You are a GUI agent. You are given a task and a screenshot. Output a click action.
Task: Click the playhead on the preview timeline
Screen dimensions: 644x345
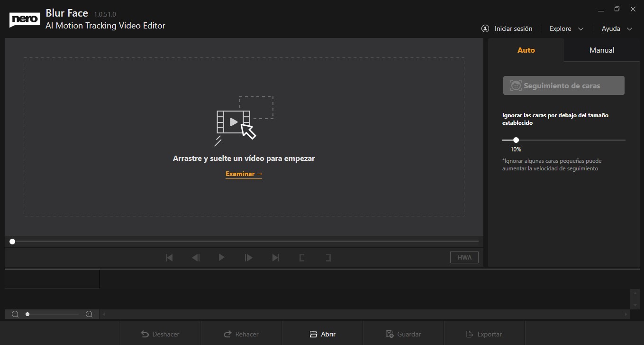12,242
